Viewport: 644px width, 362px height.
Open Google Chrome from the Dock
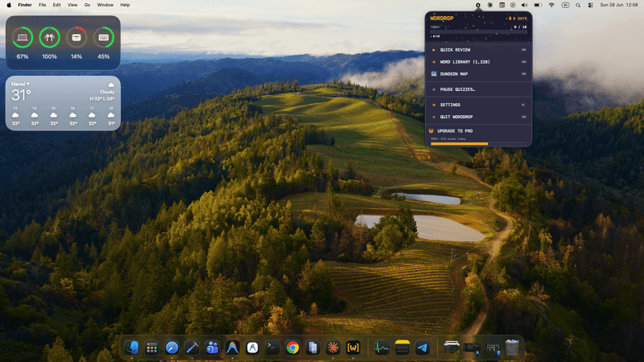pyautogui.click(x=293, y=348)
